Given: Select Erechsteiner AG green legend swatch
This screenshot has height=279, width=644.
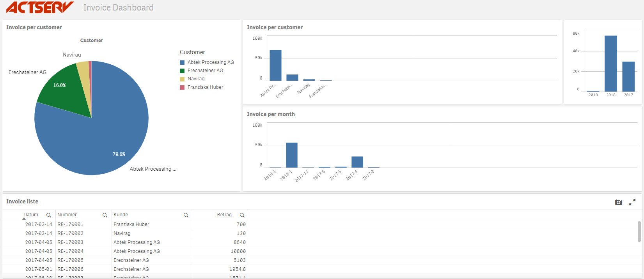Looking at the screenshot, I should pos(182,71).
